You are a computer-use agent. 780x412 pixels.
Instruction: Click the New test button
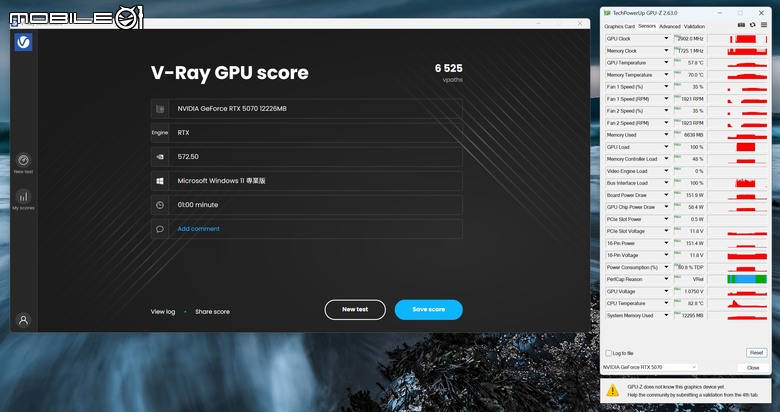[x=355, y=309]
